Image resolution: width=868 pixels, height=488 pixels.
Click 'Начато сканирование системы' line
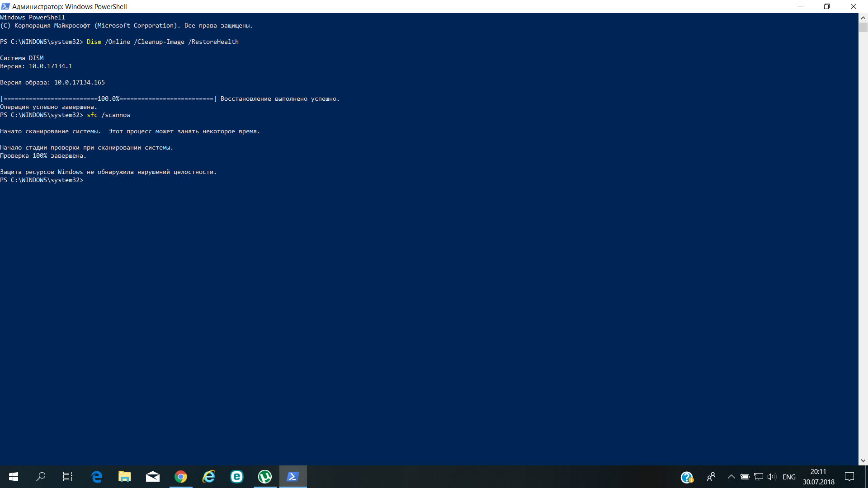coord(130,131)
